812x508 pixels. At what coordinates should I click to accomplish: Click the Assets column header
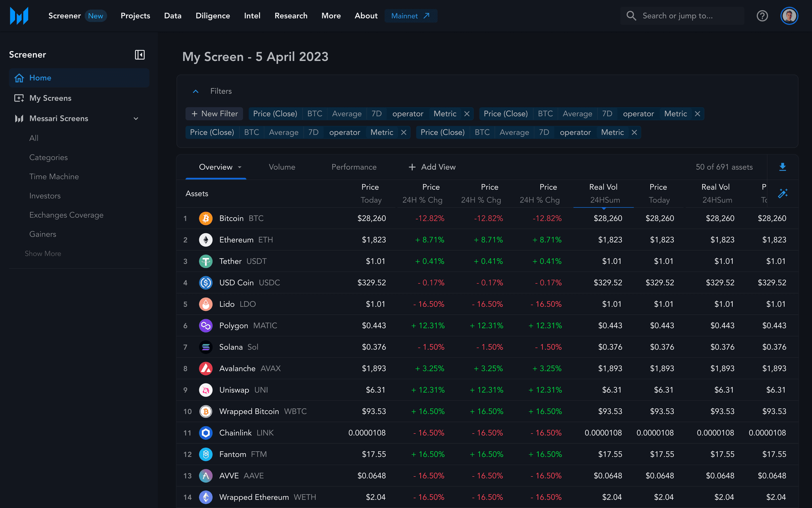[x=197, y=194]
